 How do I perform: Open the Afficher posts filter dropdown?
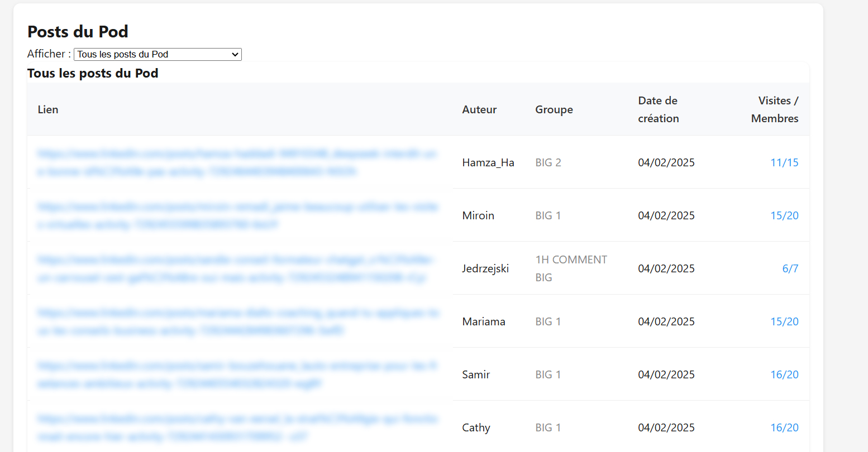(158, 54)
